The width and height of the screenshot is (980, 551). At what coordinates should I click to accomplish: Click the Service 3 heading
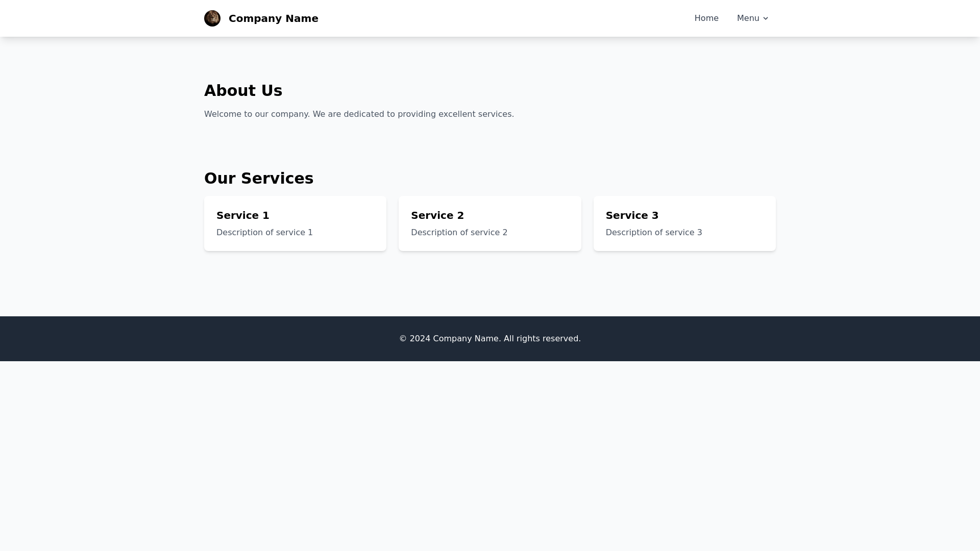click(632, 215)
